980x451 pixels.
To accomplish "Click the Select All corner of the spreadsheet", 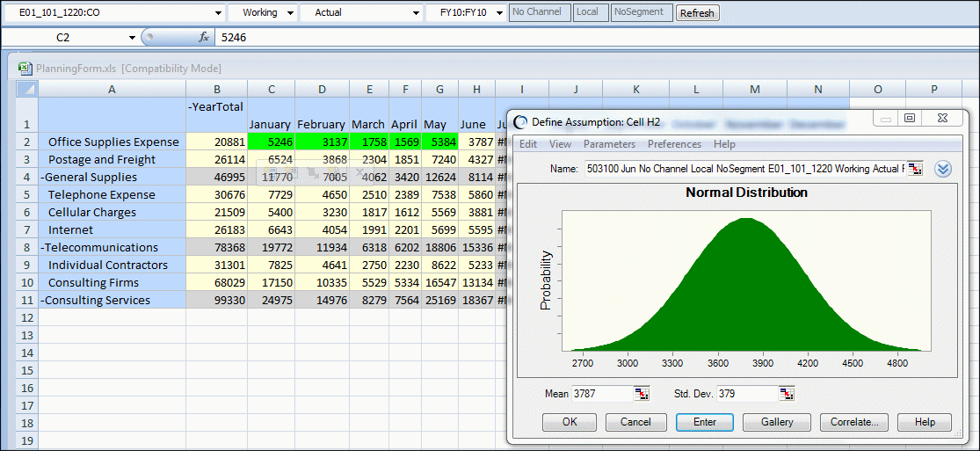I will pos(27,90).
